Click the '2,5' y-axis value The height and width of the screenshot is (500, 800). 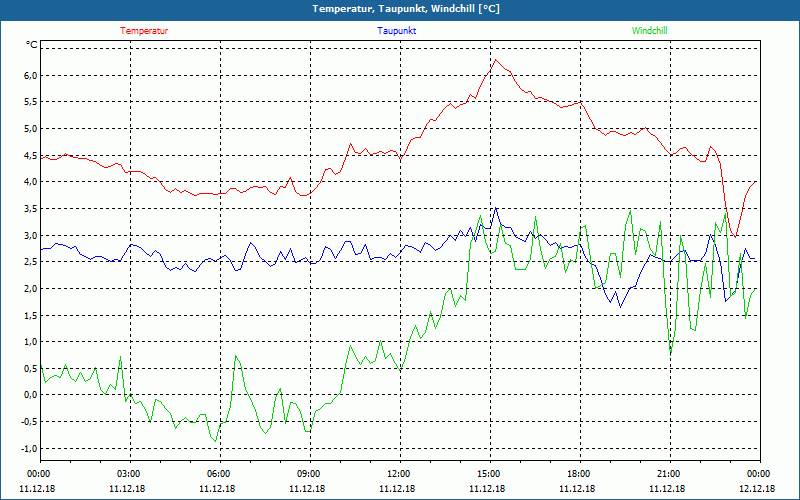coord(31,262)
